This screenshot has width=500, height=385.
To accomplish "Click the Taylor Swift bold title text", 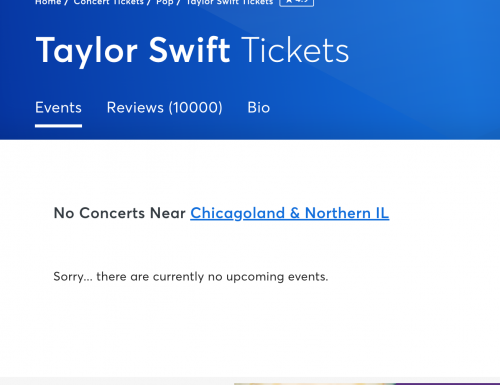I will pyautogui.click(x=133, y=51).
